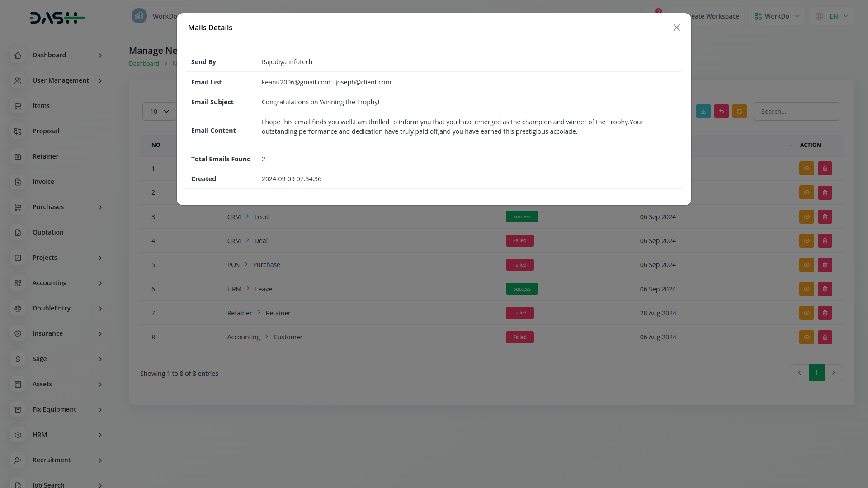Click the Dashboard breadcrumb link

point(144,63)
